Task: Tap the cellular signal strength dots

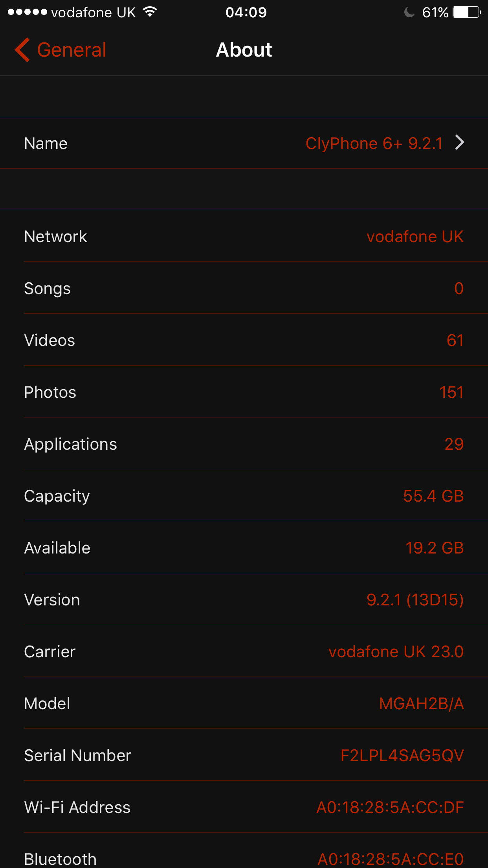Action: coord(27,12)
